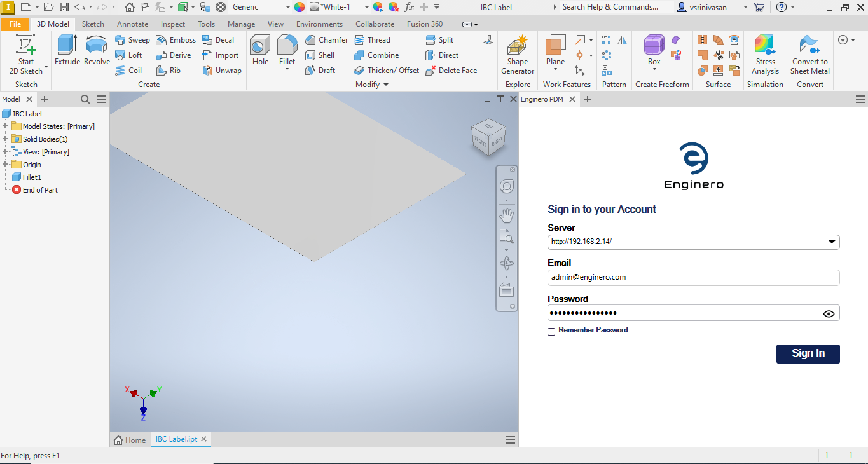
Task: Expand the Solid Bodies(1) node
Action: pyautogui.click(x=5, y=139)
